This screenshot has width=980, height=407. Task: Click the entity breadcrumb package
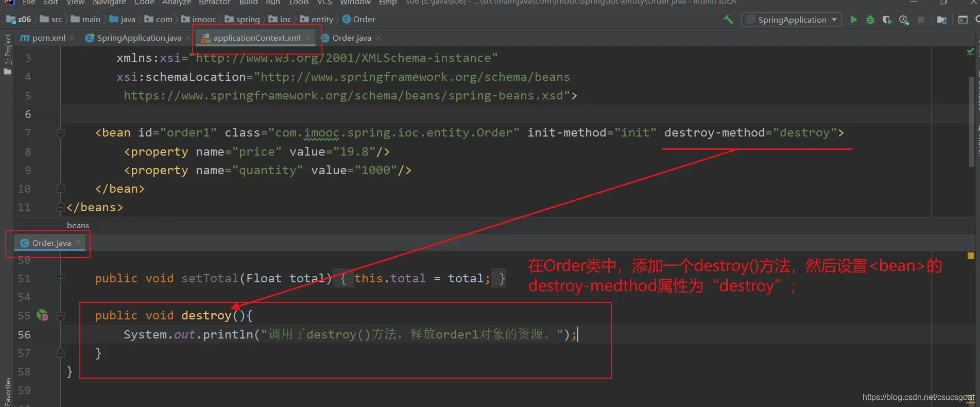(317, 20)
